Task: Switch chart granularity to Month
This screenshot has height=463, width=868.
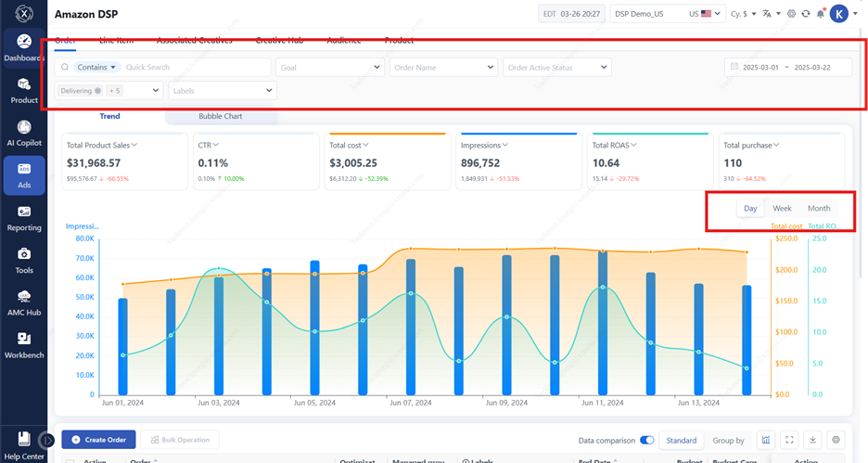Action: pos(818,209)
